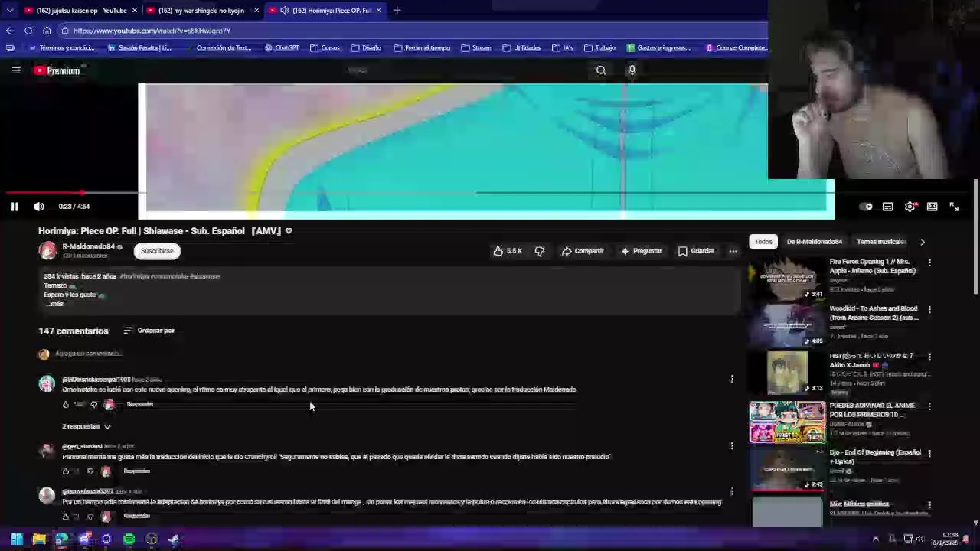Open Windows Start menu on taskbar

pyautogui.click(x=16, y=539)
